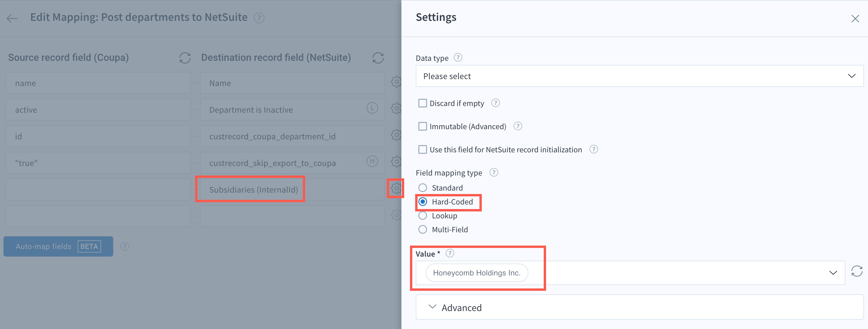The width and height of the screenshot is (868, 329).
Task: Expand the Advanced section
Action: (639, 307)
